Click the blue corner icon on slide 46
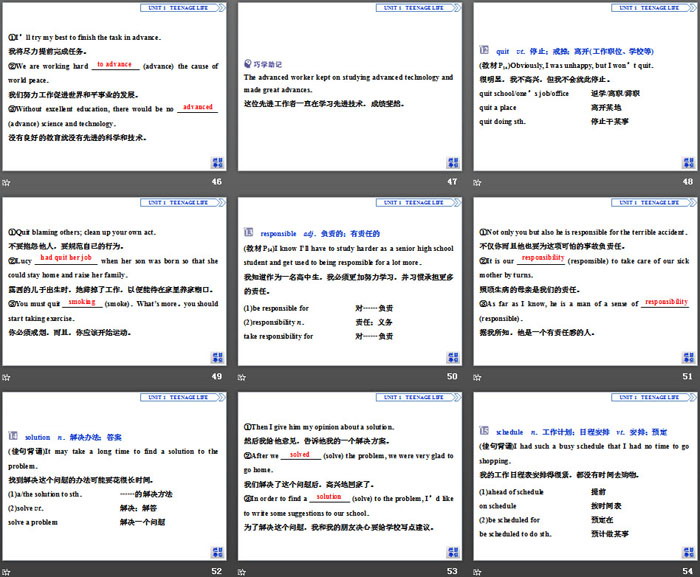700x577 pixels. point(217,163)
